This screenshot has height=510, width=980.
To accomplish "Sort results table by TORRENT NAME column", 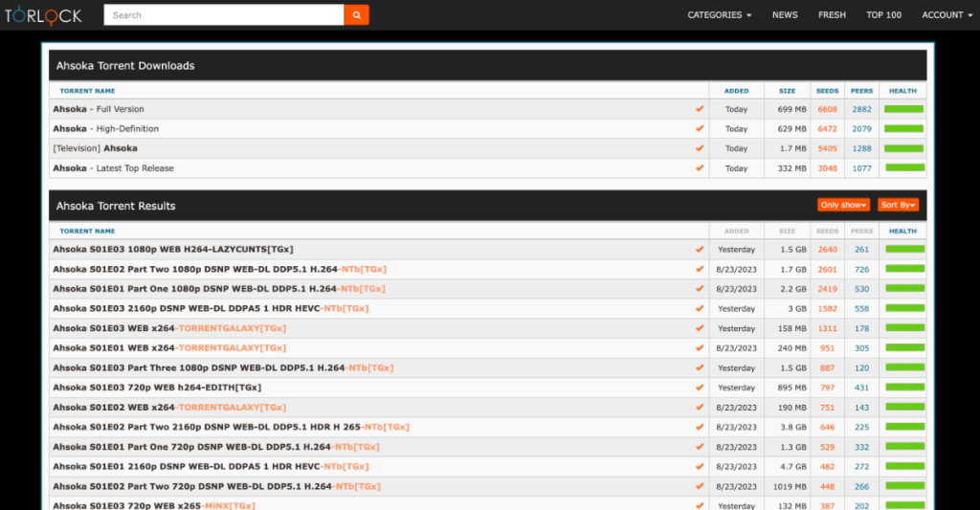I will (87, 232).
